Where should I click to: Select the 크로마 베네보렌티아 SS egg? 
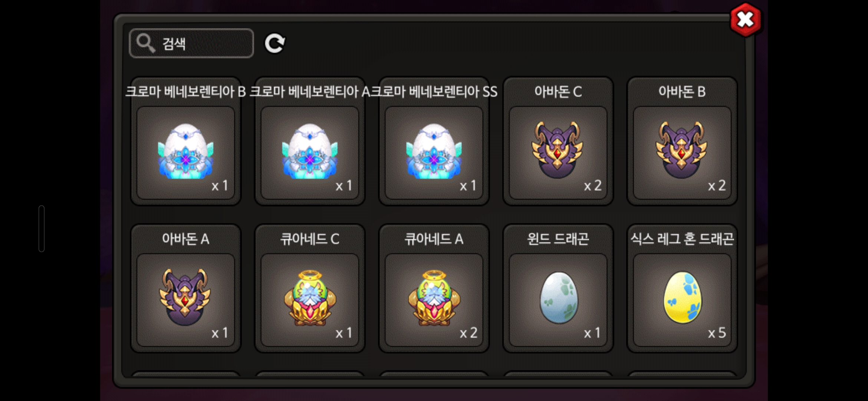434,153
